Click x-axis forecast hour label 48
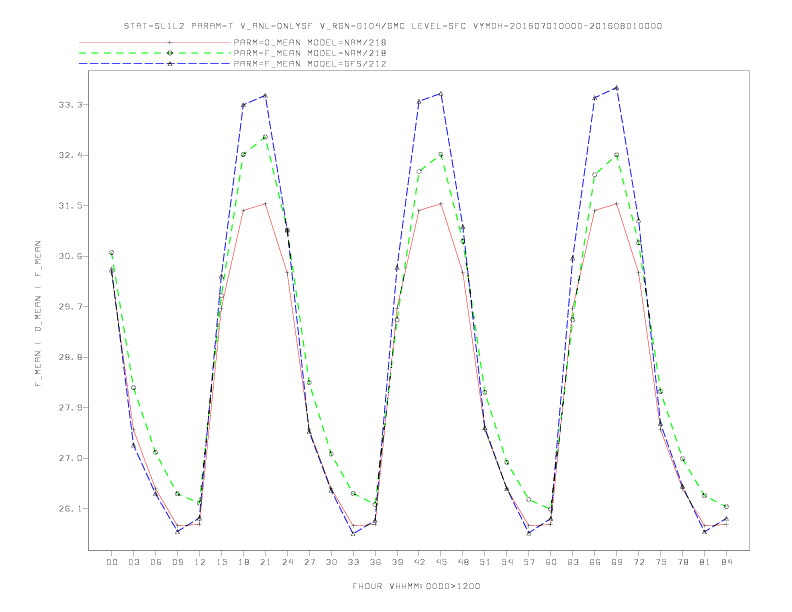 click(x=463, y=562)
